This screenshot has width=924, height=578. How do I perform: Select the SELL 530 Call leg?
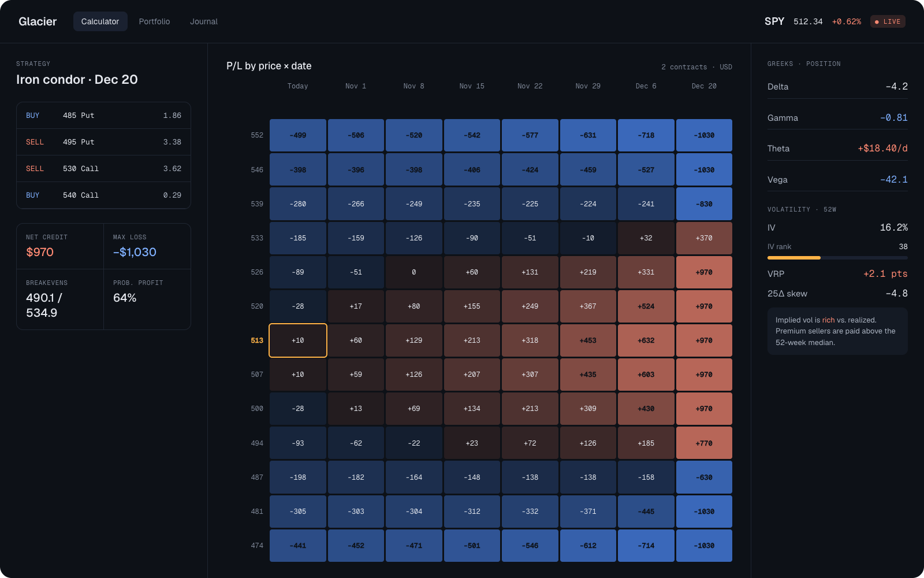click(x=103, y=169)
